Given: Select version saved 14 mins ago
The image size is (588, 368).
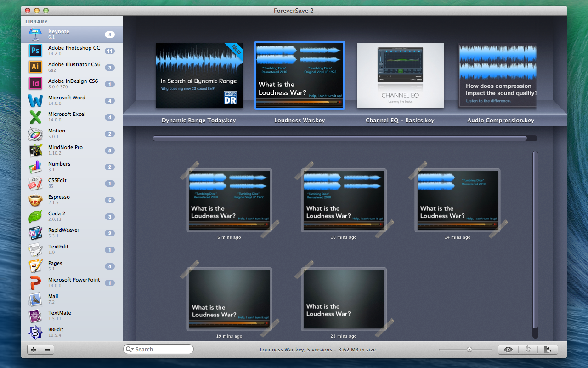Looking at the screenshot, I should point(458,200).
